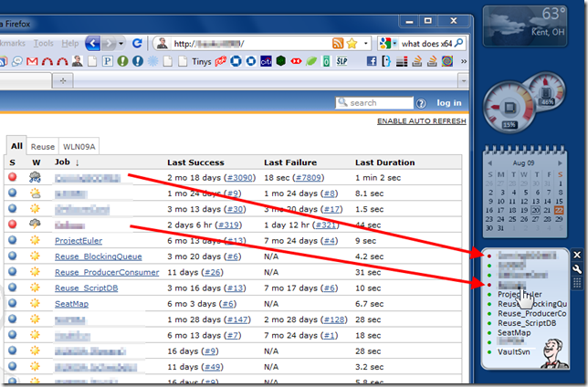Viewport: 588px width, 387px height.
Task: Click the help question mark beside search
Action: coord(421,103)
